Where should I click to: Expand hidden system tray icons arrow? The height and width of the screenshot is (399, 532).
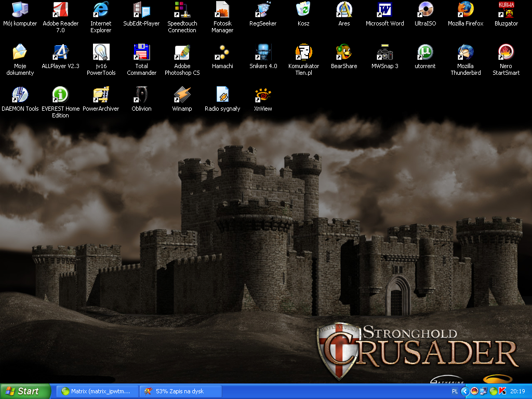pos(465,391)
